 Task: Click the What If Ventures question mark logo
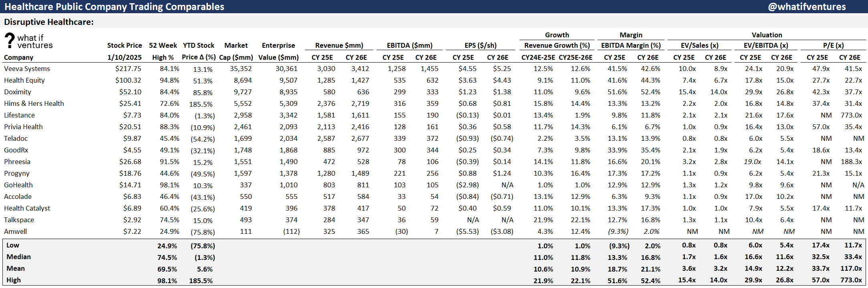[10, 41]
